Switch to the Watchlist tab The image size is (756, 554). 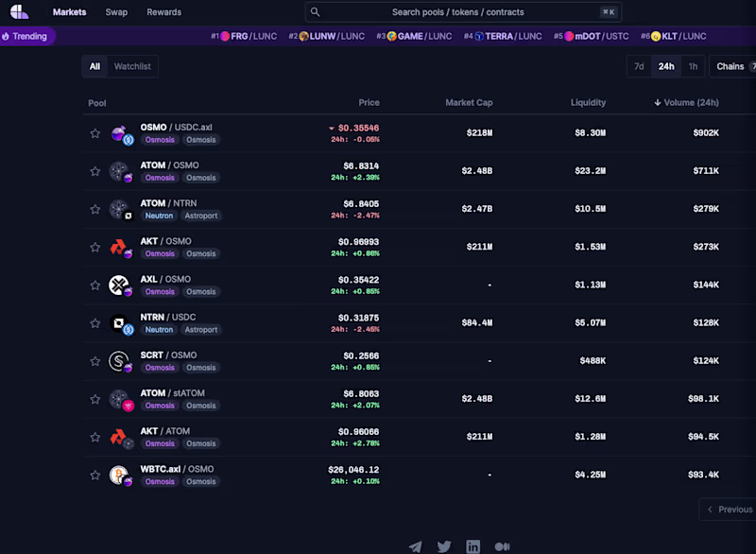click(x=131, y=66)
